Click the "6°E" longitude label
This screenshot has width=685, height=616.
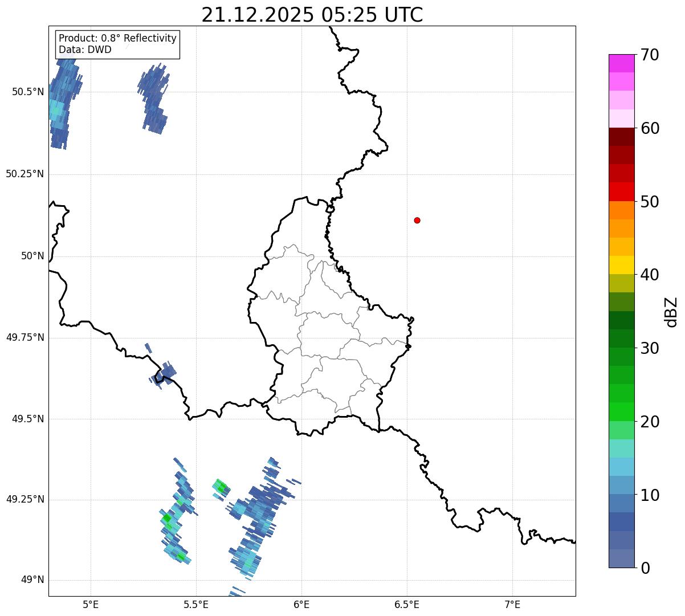tap(301, 604)
